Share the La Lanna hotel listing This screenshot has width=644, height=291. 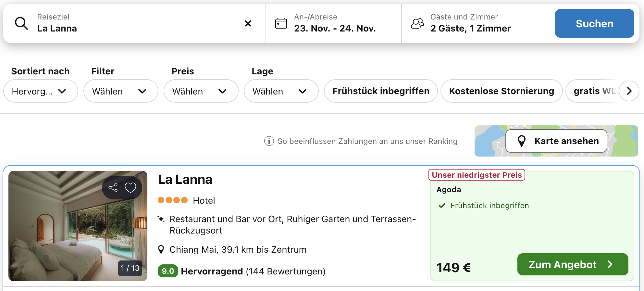click(x=113, y=188)
